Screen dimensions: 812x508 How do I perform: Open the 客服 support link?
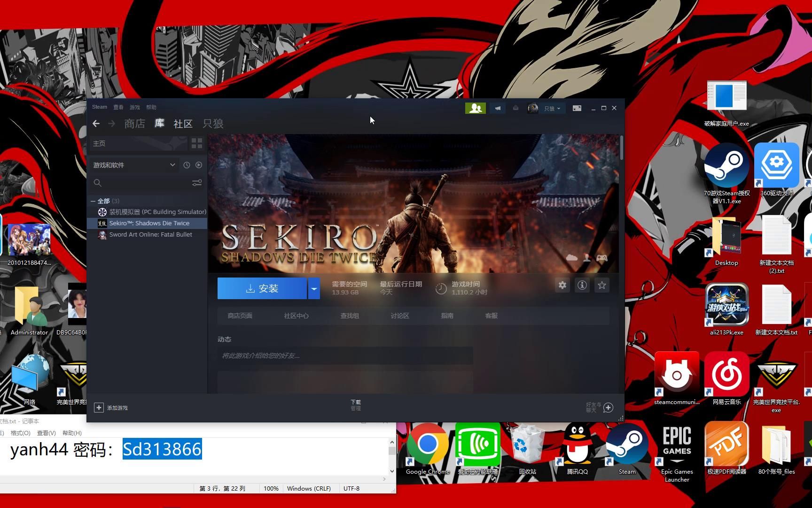pos(492,316)
